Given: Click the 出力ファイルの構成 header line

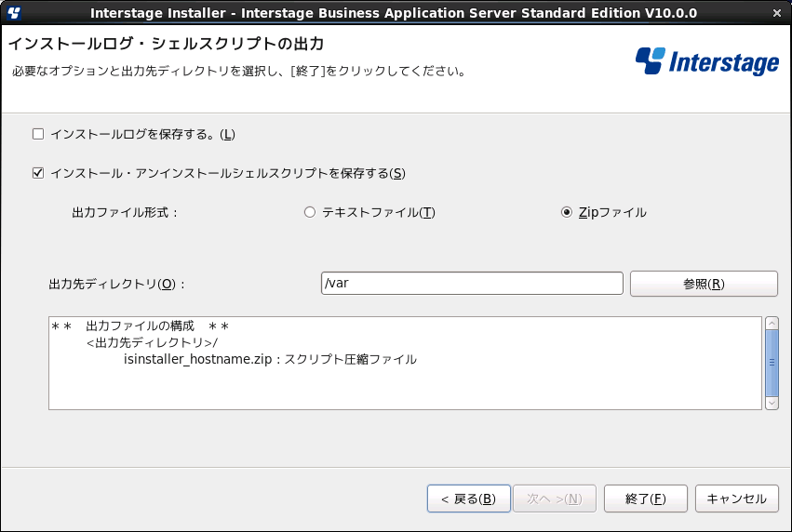Looking at the screenshot, I should (x=140, y=326).
